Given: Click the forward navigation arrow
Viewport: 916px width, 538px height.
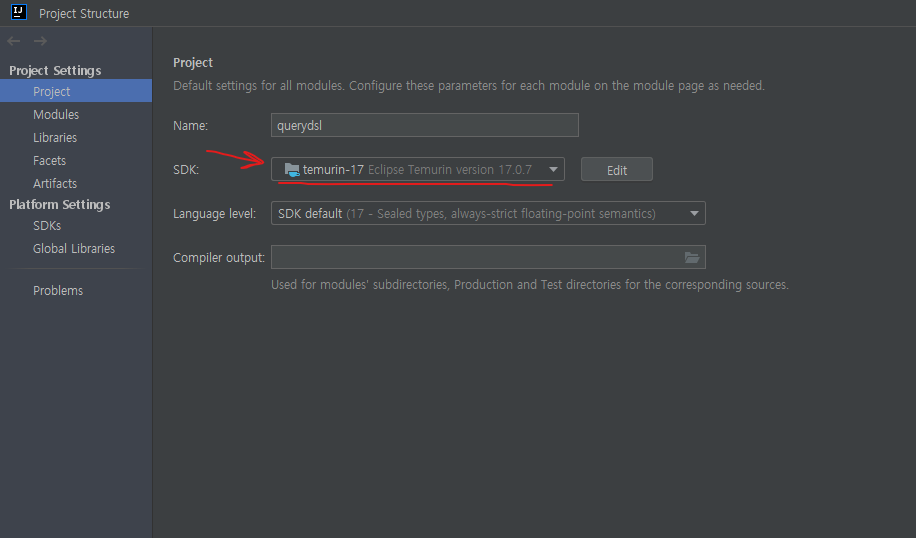Looking at the screenshot, I should pyautogui.click(x=40, y=41).
